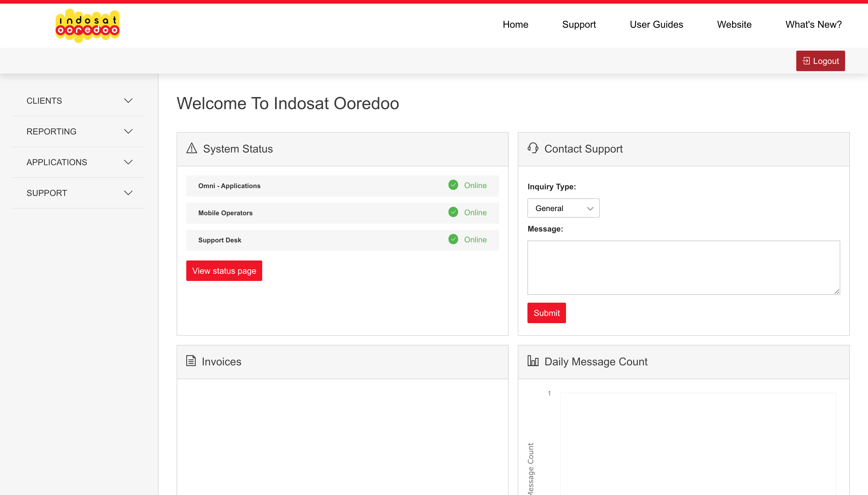Open User Guides from the top menu
Screen dimensions: 868x495
[656, 24]
